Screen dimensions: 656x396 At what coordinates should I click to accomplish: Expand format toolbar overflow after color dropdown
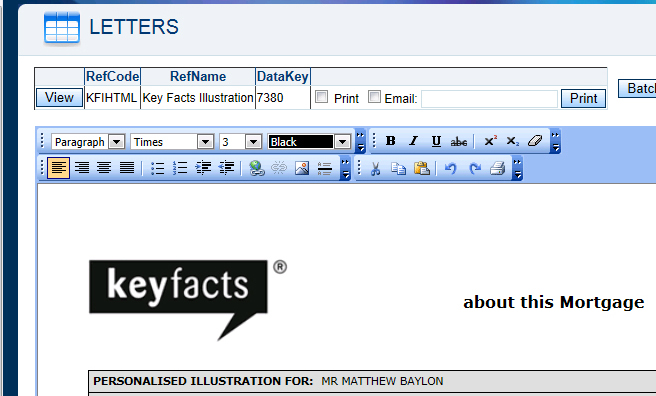pyautogui.click(x=360, y=141)
